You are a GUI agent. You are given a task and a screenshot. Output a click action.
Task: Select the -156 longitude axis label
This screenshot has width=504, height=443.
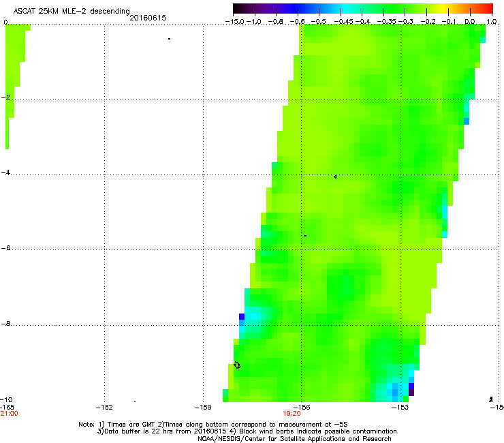point(302,408)
